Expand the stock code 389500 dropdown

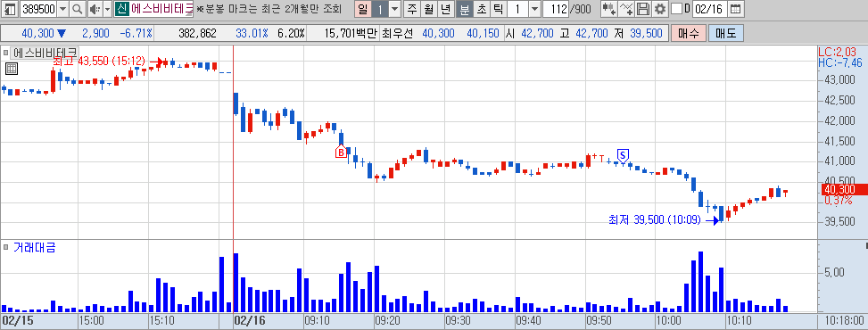point(62,9)
